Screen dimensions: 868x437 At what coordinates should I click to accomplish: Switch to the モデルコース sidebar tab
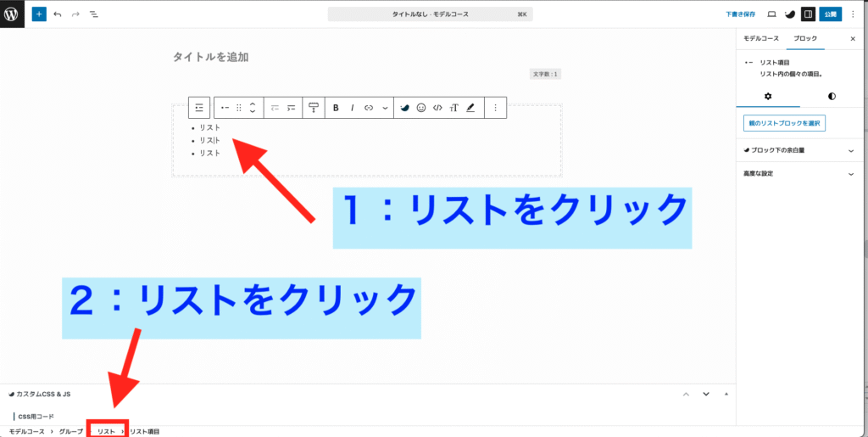pyautogui.click(x=759, y=39)
